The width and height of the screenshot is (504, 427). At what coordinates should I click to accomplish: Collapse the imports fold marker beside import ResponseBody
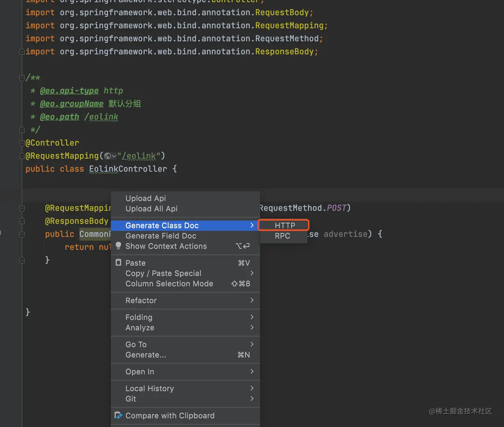pyautogui.click(x=22, y=52)
